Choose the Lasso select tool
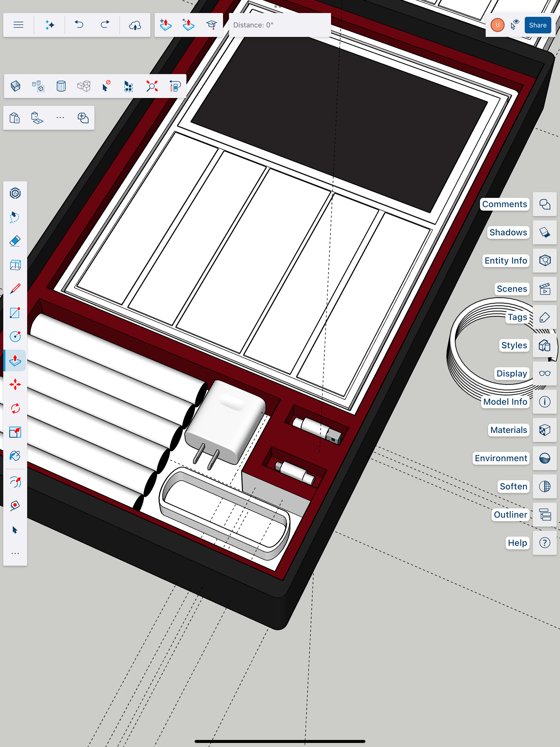The width and height of the screenshot is (560, 747). click(x=15, y=217)
